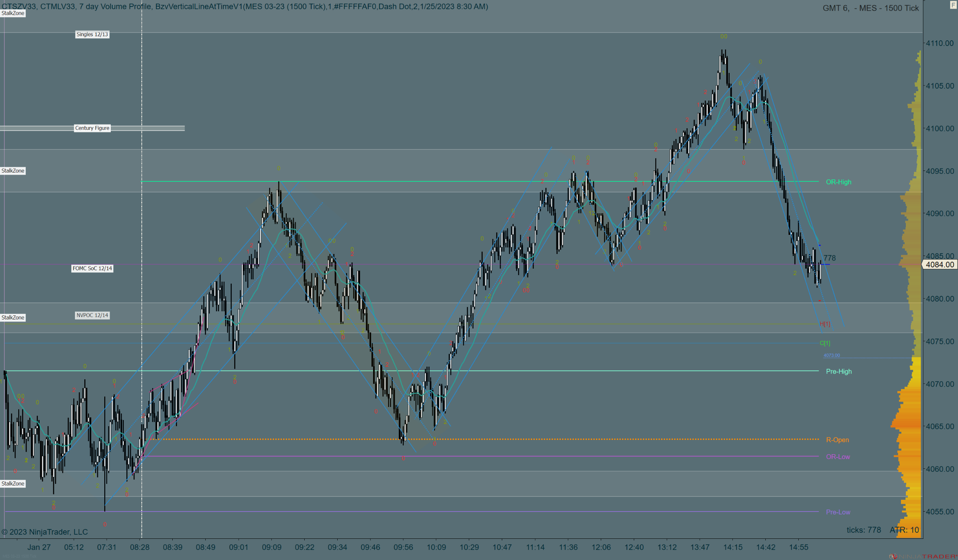The image size is (958, 560).
Task: Click the 4060.00 price axis label
Action: pos(940,469)
